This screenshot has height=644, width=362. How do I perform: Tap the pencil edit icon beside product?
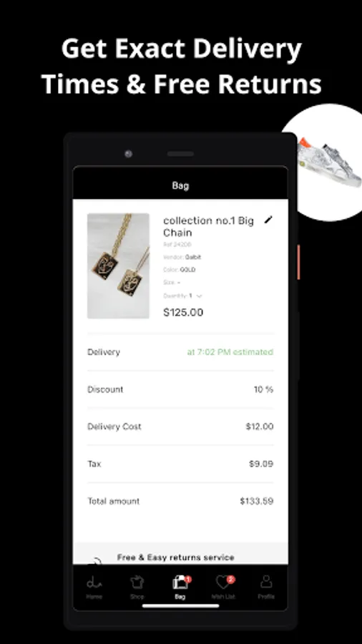tap(268, 220)
